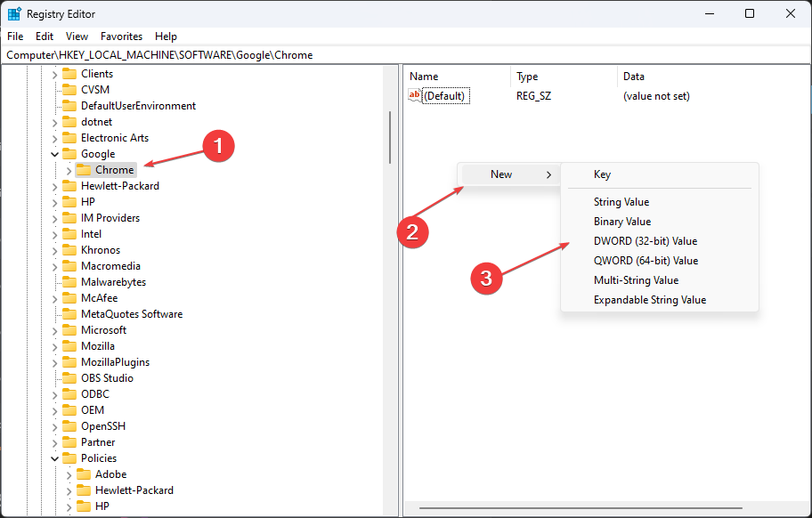Select the HP key label under Policies
This screenshot has width=812, height=518.
click(102, 506)
